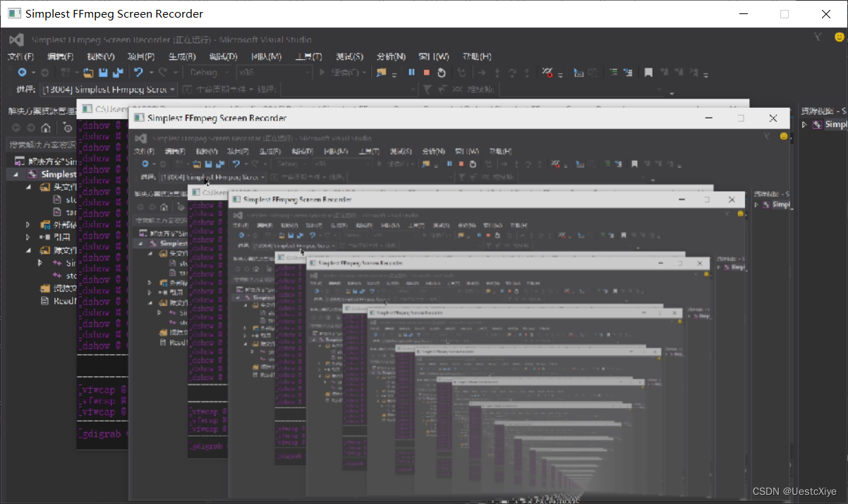
Task: Click the Navigate Forward toolbar icon
Action: [44, 73]
